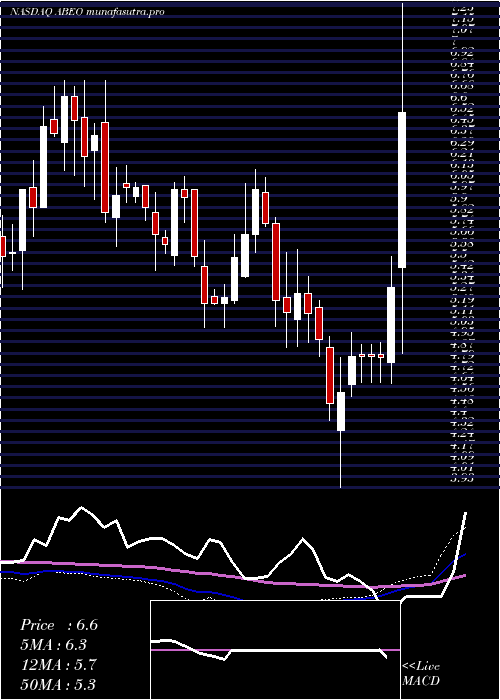Select the tall final white candlestick body
Image resolution: width=500 pixels, height=700 pixels.
[x=402, y=190]
